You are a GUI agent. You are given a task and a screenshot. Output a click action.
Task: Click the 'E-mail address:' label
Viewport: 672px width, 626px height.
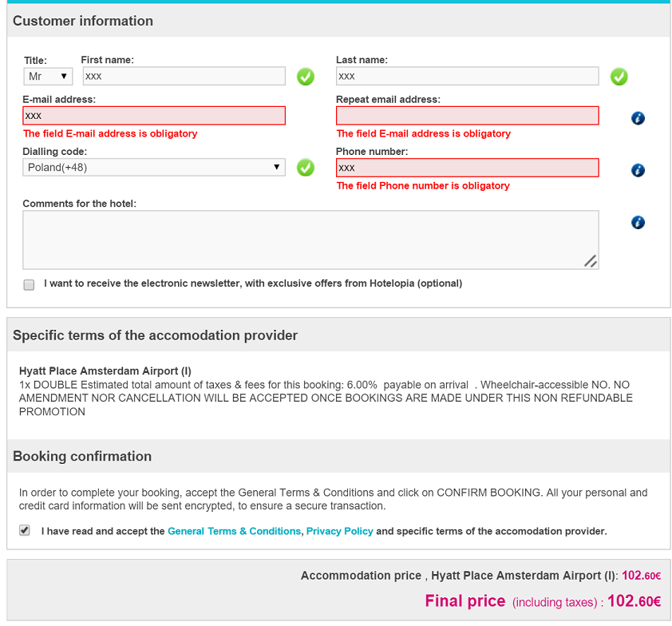pyautogui.click(x=59, y=100)
